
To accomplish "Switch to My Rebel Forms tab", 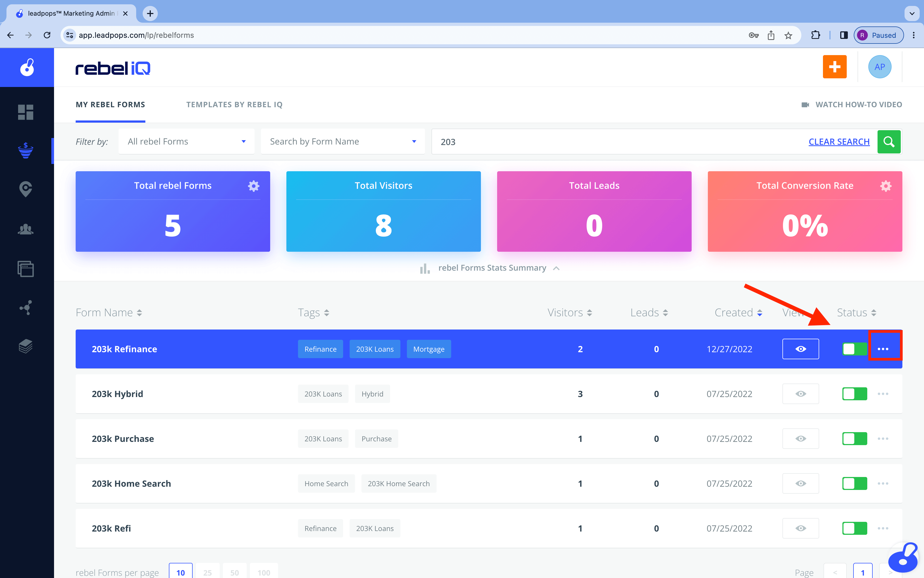I will pos(110,105).
